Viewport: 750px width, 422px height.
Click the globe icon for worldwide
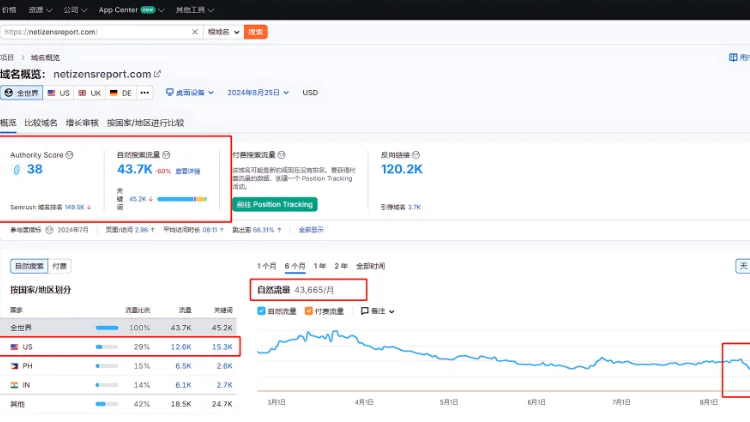[x=9, y=93]
